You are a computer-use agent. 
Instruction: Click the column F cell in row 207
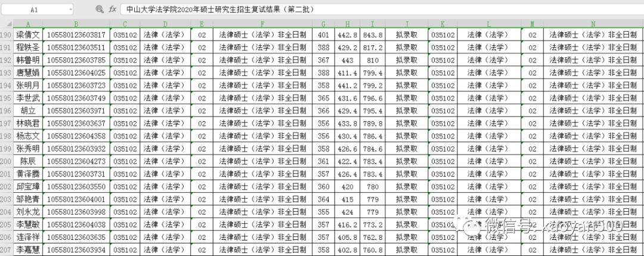tap(263, 250)
